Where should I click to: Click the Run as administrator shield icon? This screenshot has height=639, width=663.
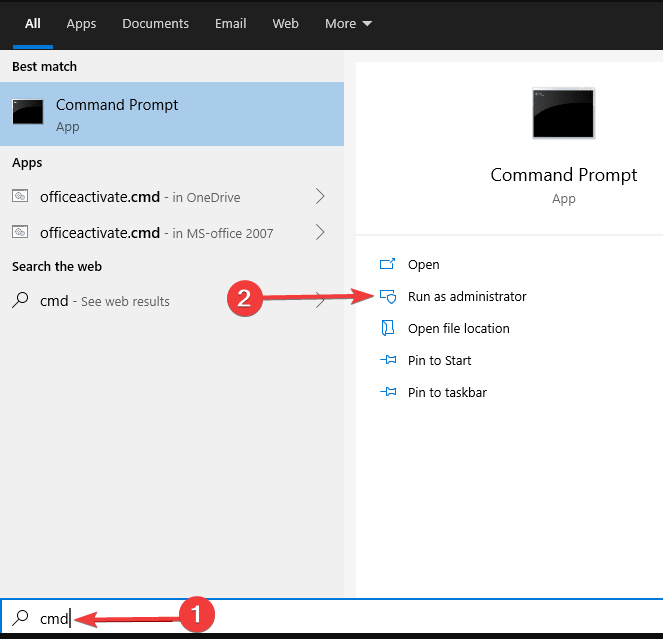(x=388, y=296)
